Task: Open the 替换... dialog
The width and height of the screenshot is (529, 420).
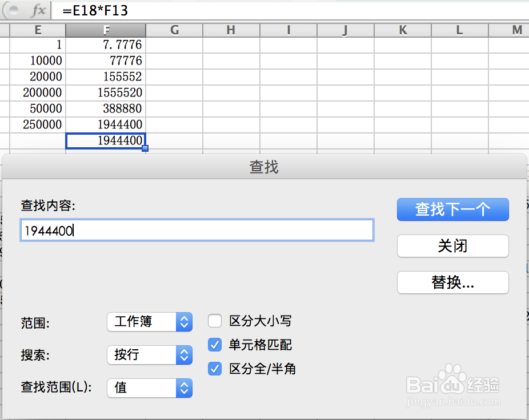Action: click(452, 282)
